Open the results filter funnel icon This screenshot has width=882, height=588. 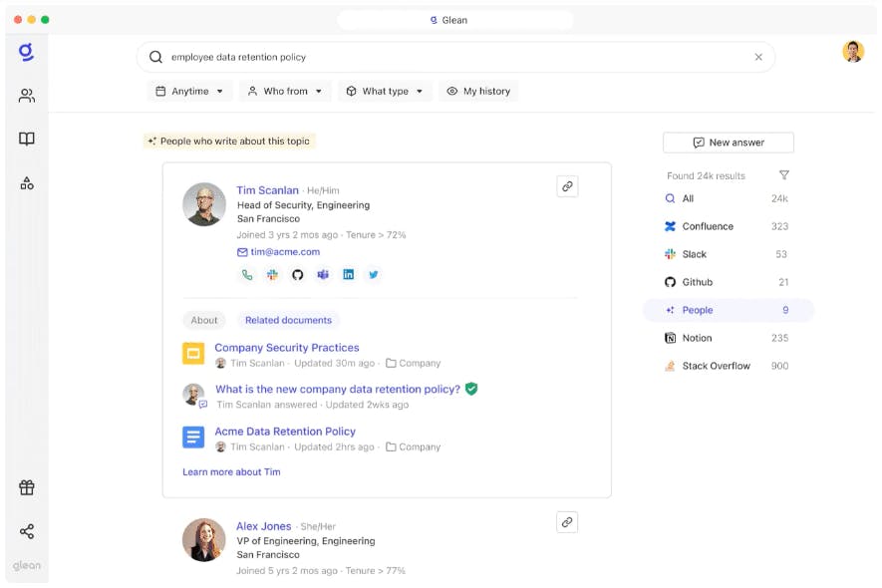pyautogui.click(x=783, y=175)
